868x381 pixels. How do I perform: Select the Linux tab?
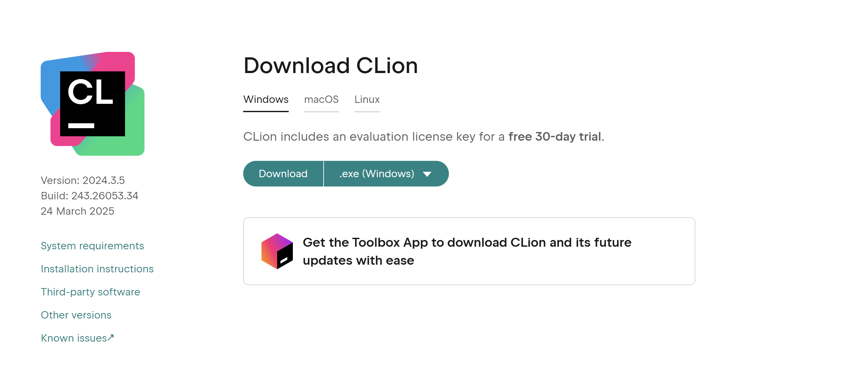click(367, 99)
